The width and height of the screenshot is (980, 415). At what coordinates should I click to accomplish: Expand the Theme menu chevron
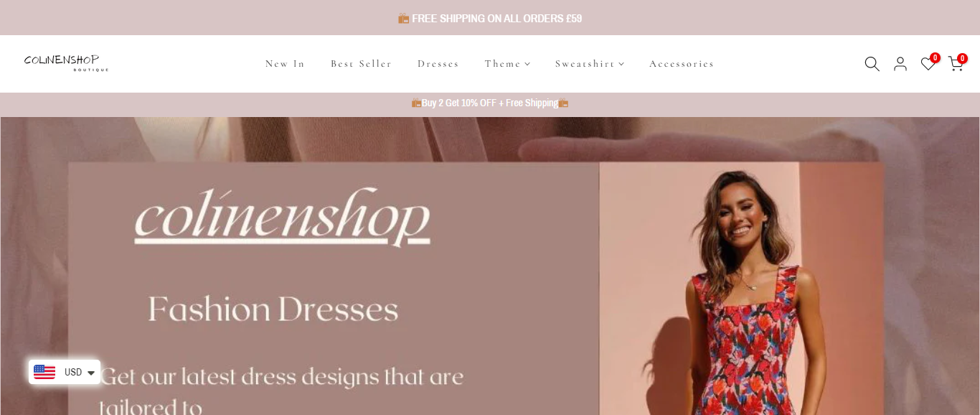coord(527,64)
